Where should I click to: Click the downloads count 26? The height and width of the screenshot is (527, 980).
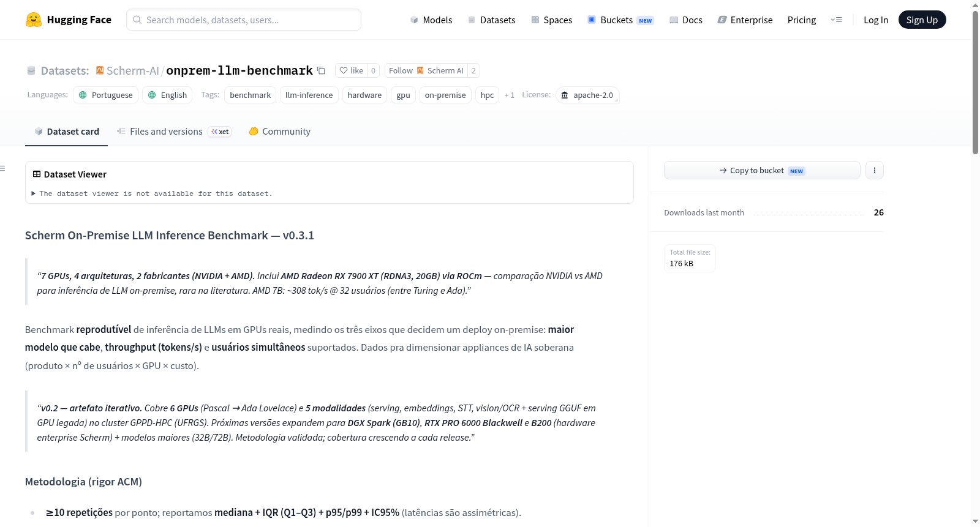coord(879,212)
